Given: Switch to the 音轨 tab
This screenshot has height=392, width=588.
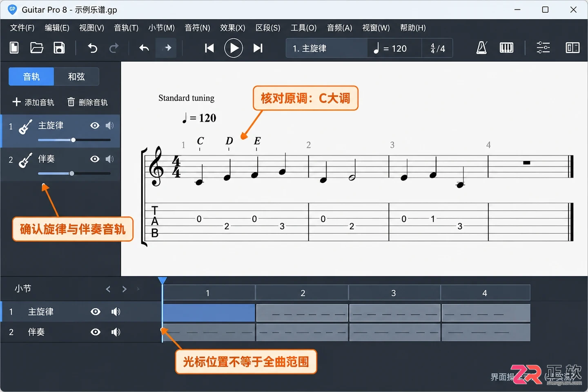Looking at the screenshot, I should click(31, 76).
